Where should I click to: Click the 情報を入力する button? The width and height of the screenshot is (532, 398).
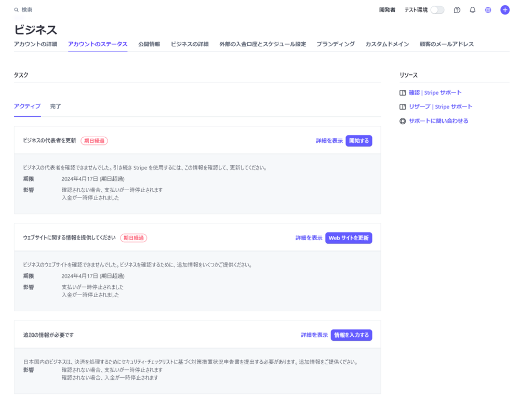352,335
